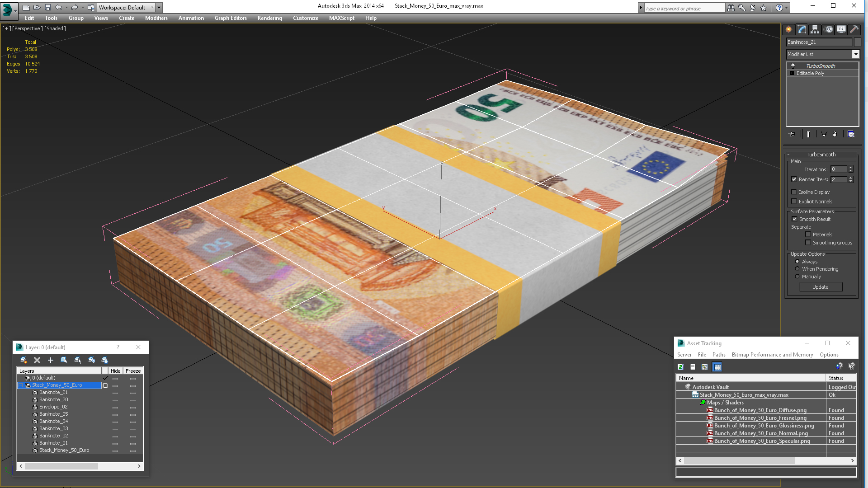Enable Explicit Normals checkbox
The height and width of the screenshot is (488, 868).
pyautogui.click(x=794, y=202)
